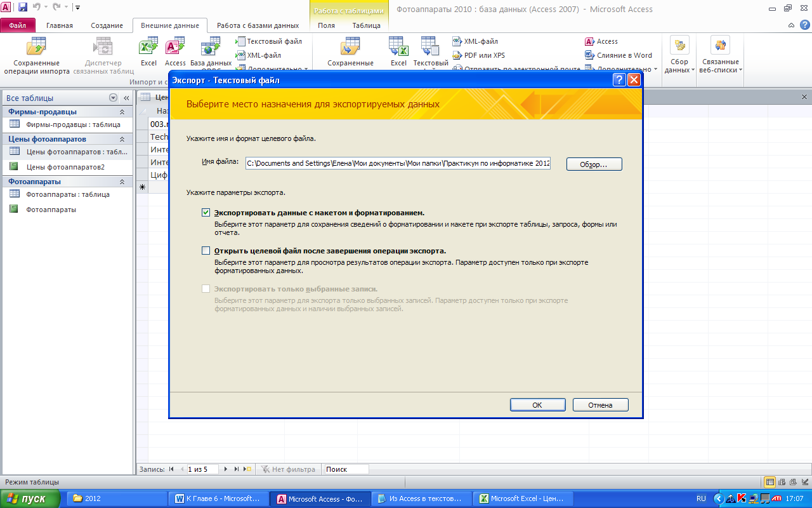
Task: Minimize the ribbon with the arrow
Action: coord(790,25)
